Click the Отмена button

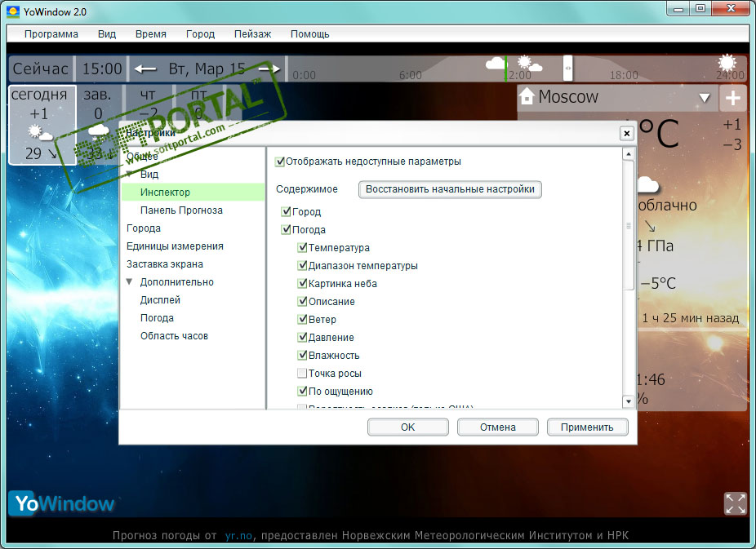pyautogui.click(x=497, y=427)
